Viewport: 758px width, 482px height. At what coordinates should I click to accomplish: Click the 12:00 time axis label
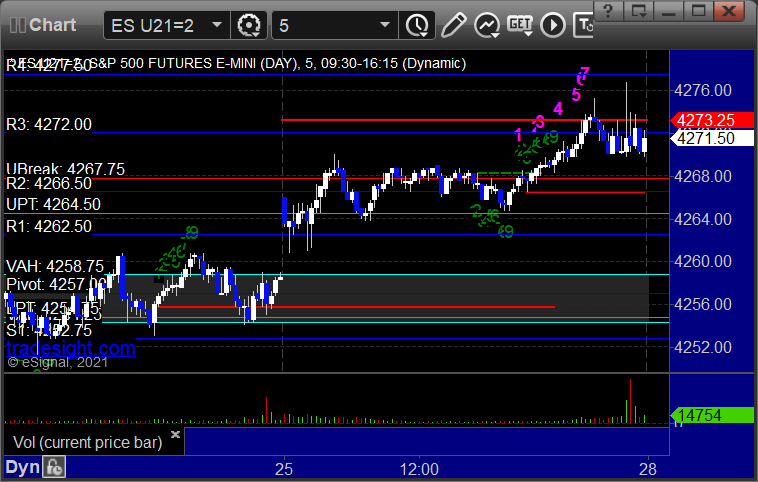point(419,469)
